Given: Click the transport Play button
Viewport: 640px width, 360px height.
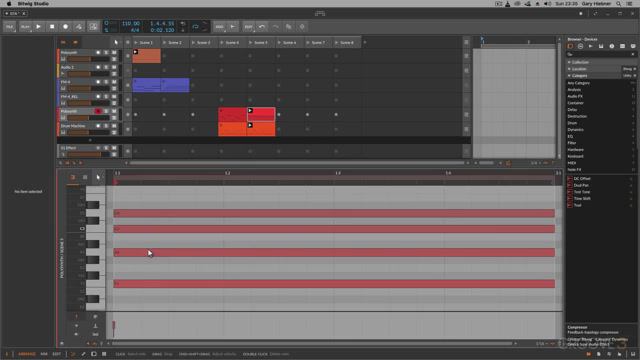Looking at the screenshot, I should [38, 27].
